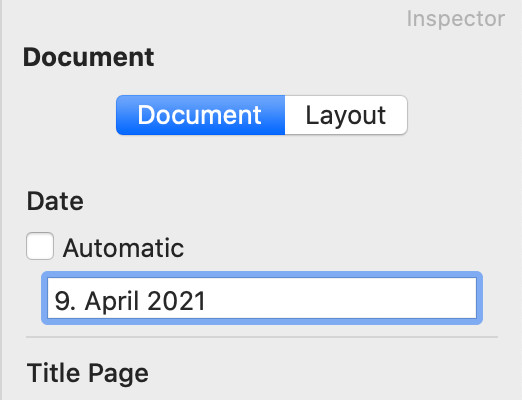The image size is (522, 400).
Task: Click the bold Document heading
Action: coord(88,57)
